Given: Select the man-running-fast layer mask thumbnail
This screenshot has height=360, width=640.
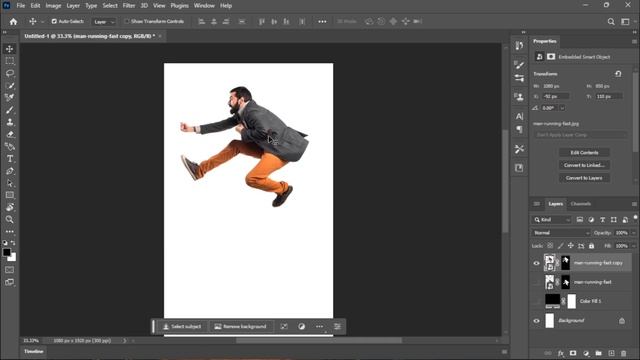Looking at the screenshot, I should point(565,282).
